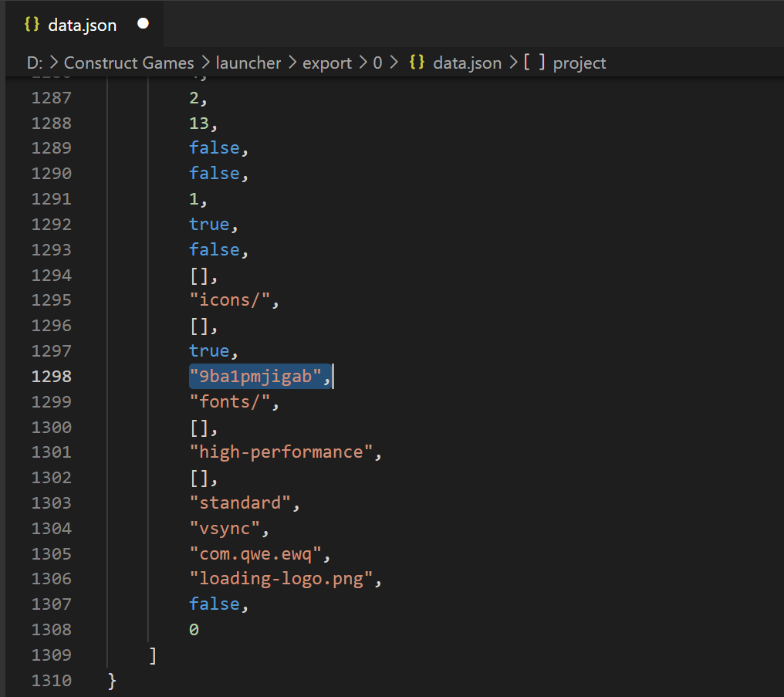Click the empty array on line 1302
The image size is (784, 697).
(x=199, y=478)
